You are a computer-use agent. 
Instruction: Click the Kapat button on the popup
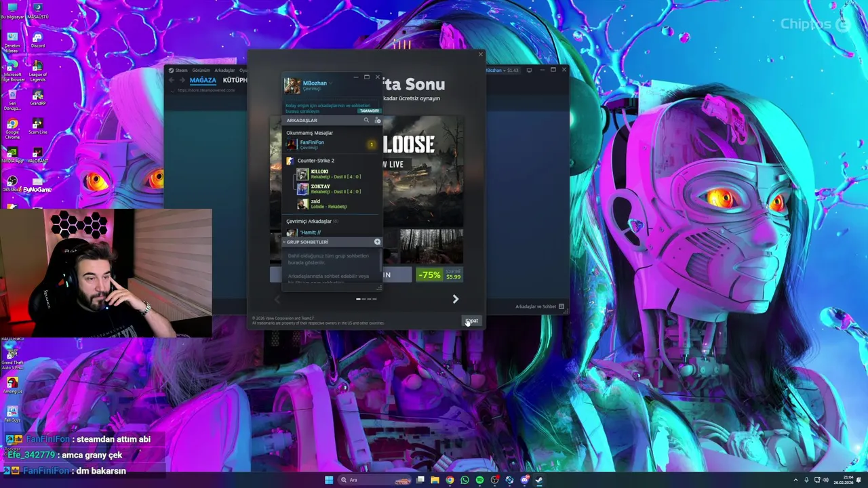tap(472, 321)
